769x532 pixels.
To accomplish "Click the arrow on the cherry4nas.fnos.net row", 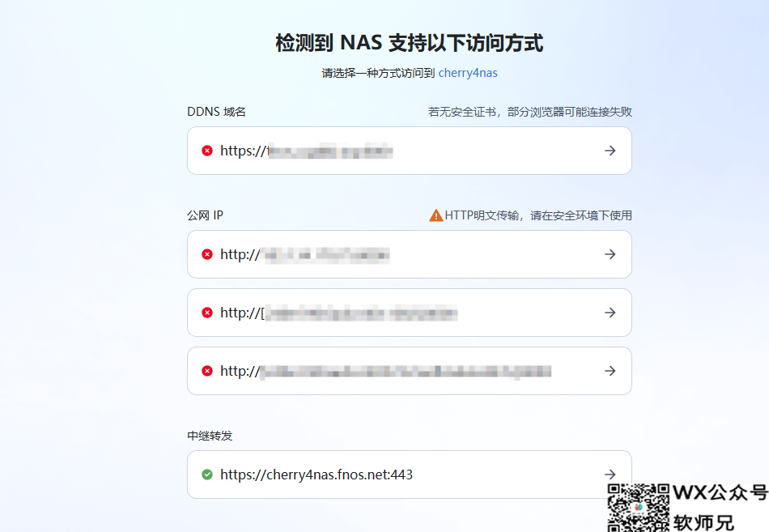I will click(610, 475).
